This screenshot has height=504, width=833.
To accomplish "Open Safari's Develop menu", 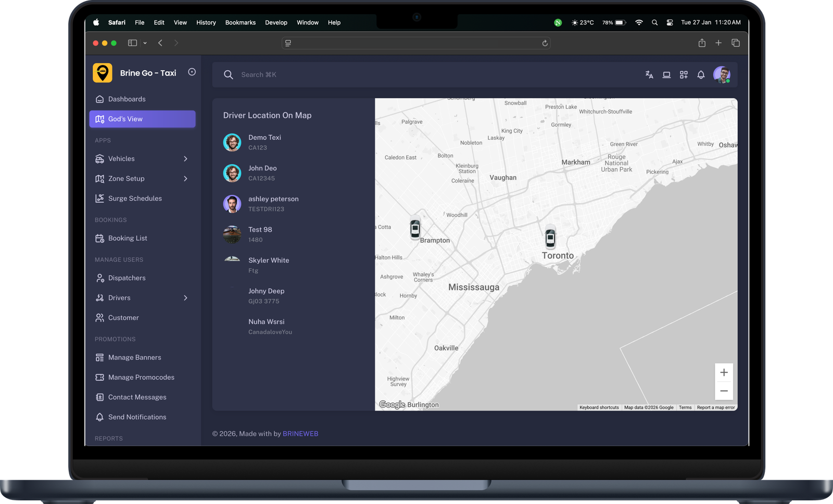I will (276, 22).
